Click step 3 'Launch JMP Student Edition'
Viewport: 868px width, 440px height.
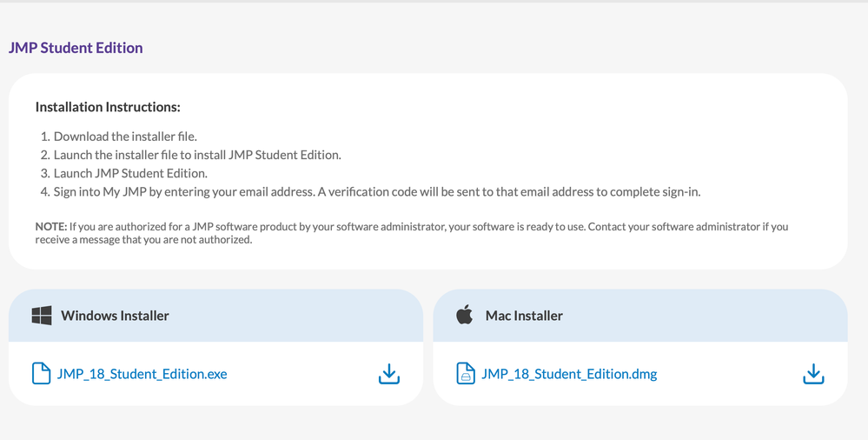(x=135, y=173)
